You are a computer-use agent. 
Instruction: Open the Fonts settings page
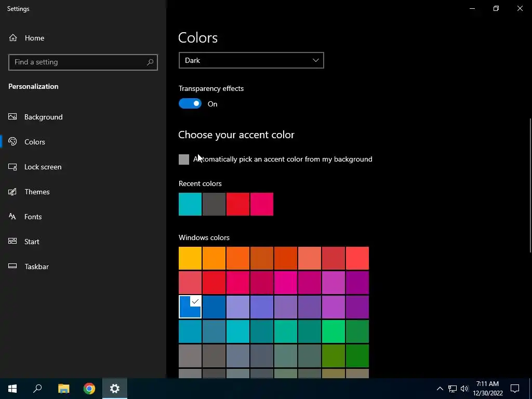(33, 217)
